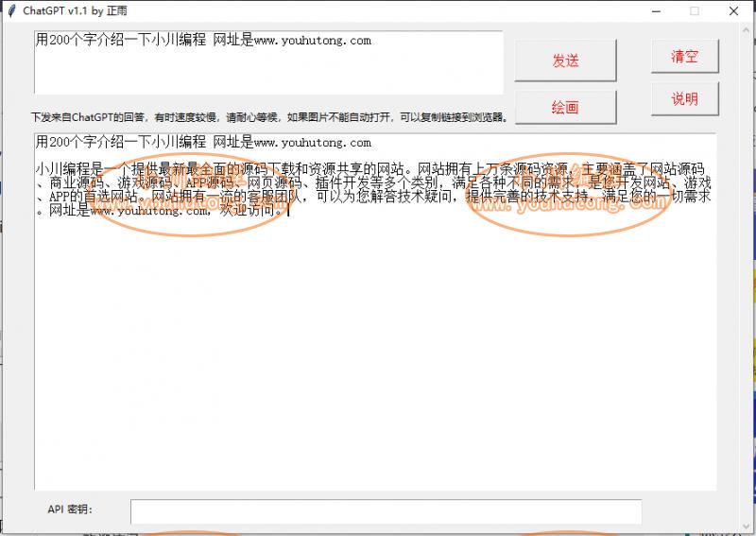Click response line starting '小川编程是一个提供'
The image size is (756, 536).
point(369,169)
